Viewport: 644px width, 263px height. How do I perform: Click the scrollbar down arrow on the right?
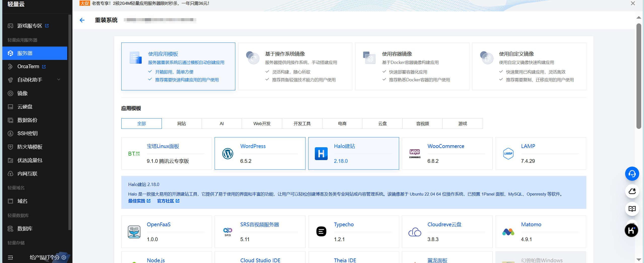(x=639, y=259)
